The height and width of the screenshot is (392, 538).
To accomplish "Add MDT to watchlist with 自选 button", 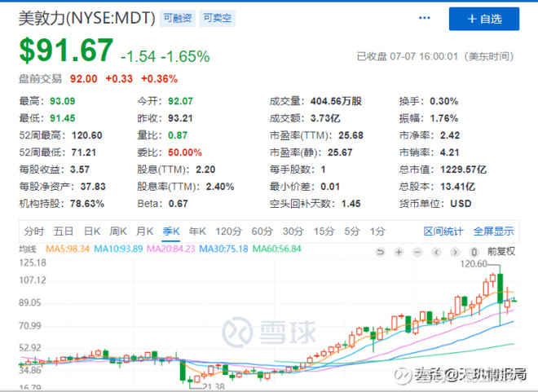I will (x=483, y=19).
